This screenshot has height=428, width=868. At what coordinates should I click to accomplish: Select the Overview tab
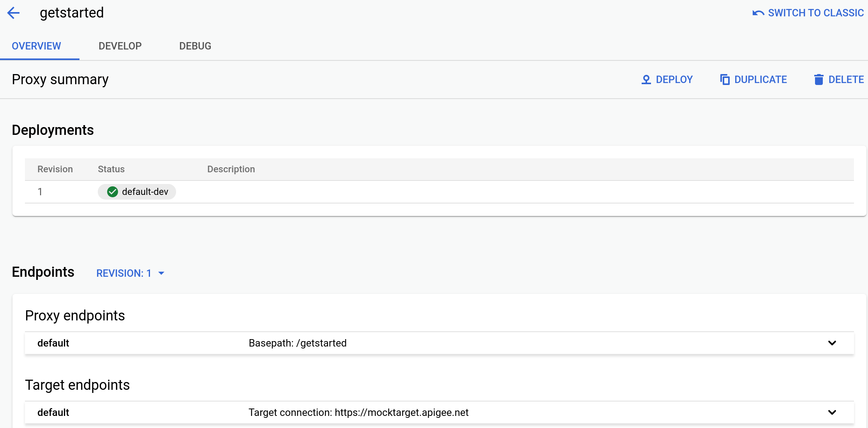click(36, 46)
